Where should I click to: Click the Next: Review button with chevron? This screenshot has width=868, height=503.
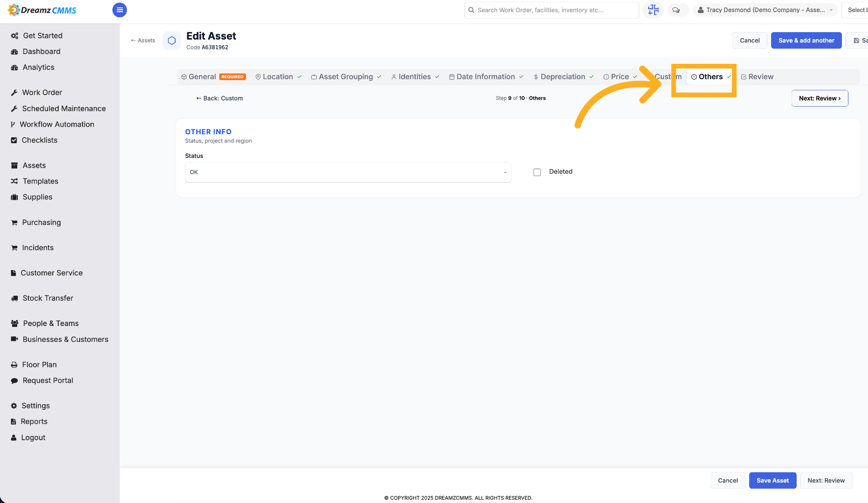coord(820,98)
